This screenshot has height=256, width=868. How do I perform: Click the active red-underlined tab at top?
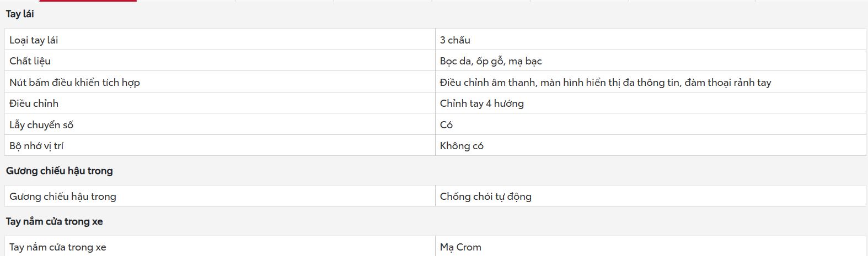(88, 1)
